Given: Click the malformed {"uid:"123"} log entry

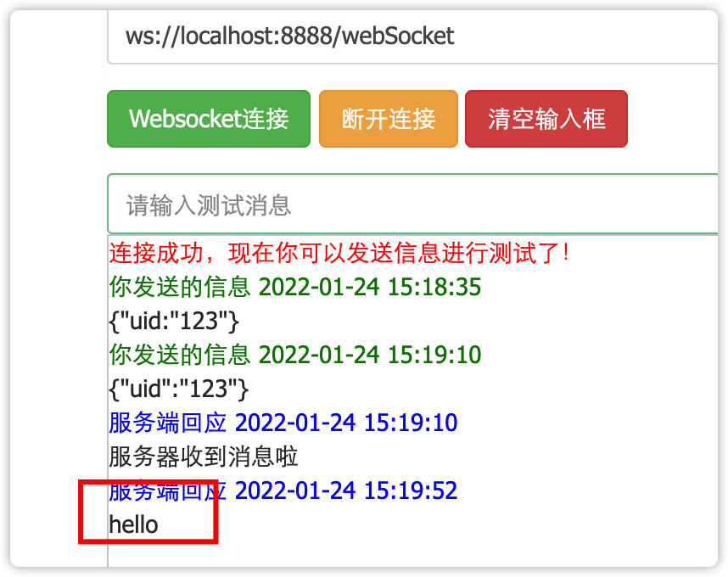Looking at the screenshot, I should [x=174, y=322].
